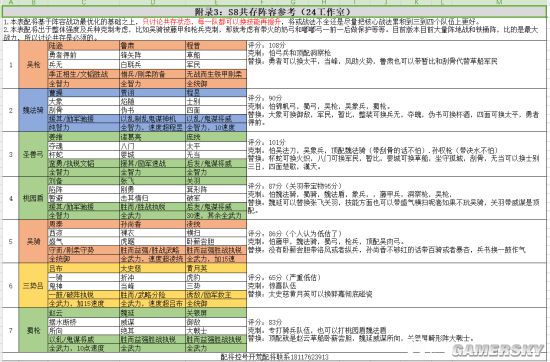
Task: Select the 三势吕 team name cell
Action: [x=33, y=286]
